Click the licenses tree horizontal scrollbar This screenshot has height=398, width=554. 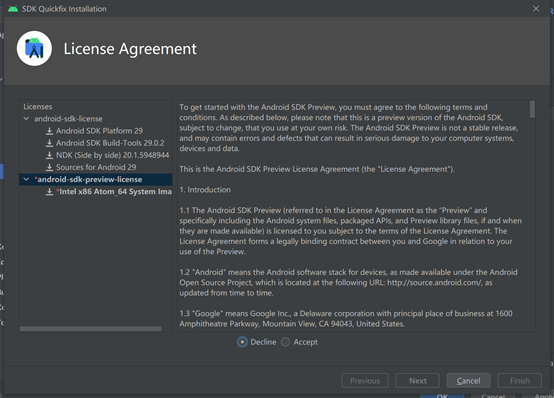(x=90, y=329)
